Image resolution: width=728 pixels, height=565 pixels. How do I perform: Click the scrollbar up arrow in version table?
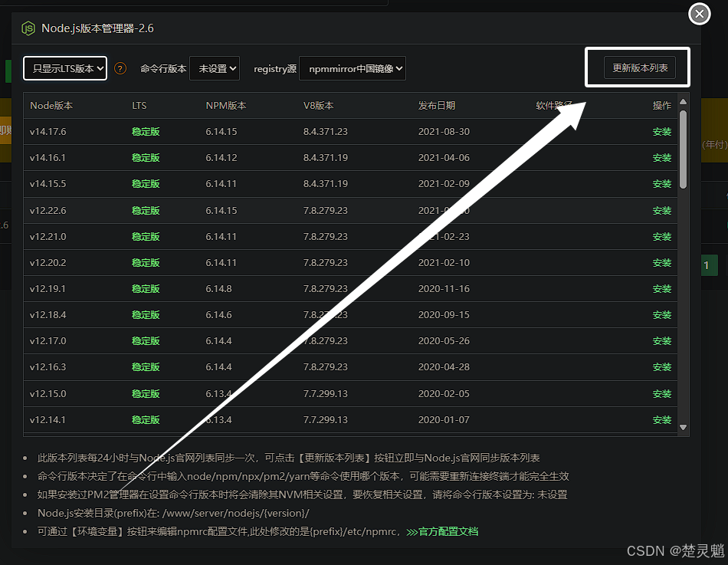pos(683,102)
